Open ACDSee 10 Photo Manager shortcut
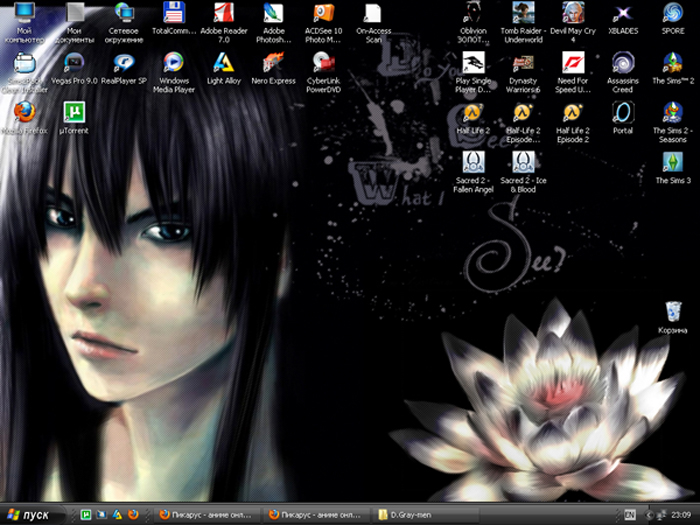Image resolution: width=700 pixels, height=525 pixels. [x=323, y=22]
